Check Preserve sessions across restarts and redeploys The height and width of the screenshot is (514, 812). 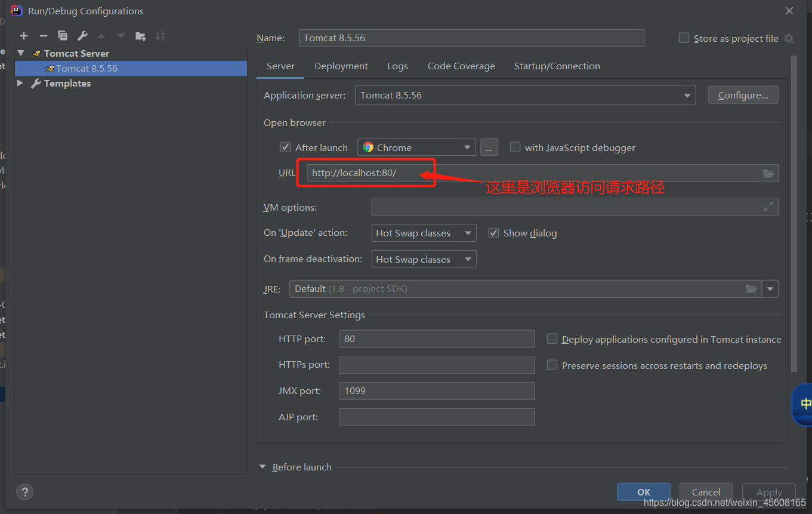click(552, 365)
